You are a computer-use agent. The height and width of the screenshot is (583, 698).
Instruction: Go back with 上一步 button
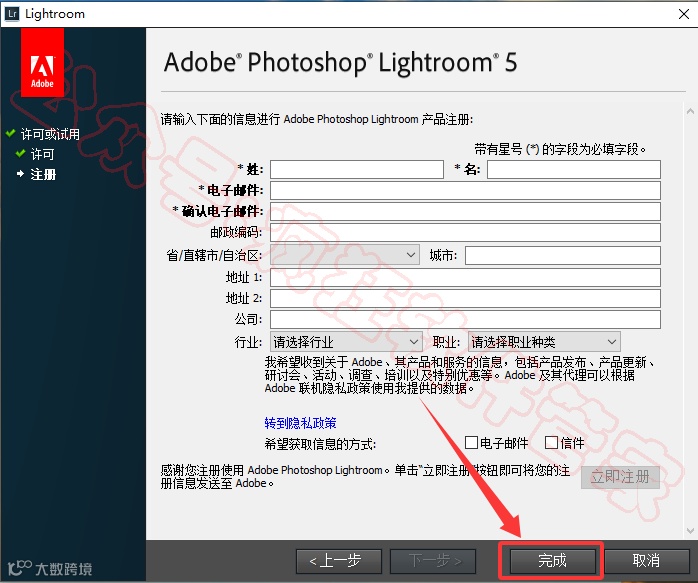tap(339, 561)
